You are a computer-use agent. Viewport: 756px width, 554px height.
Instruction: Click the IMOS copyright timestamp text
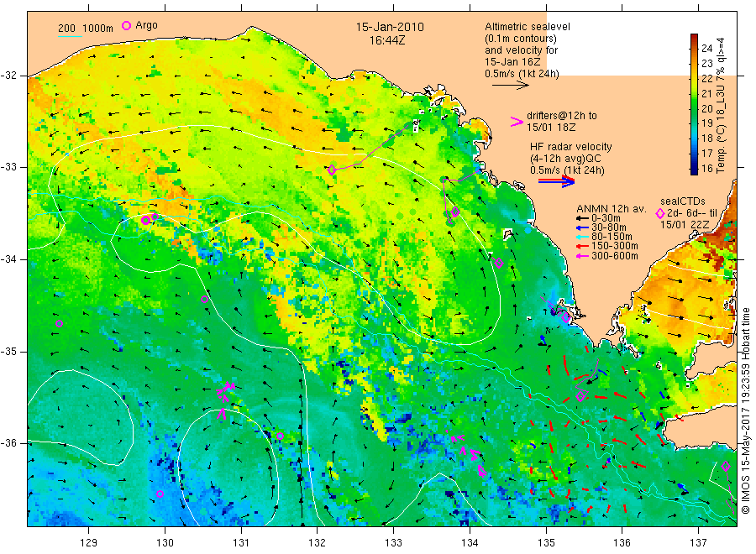(x=746, y=410)
